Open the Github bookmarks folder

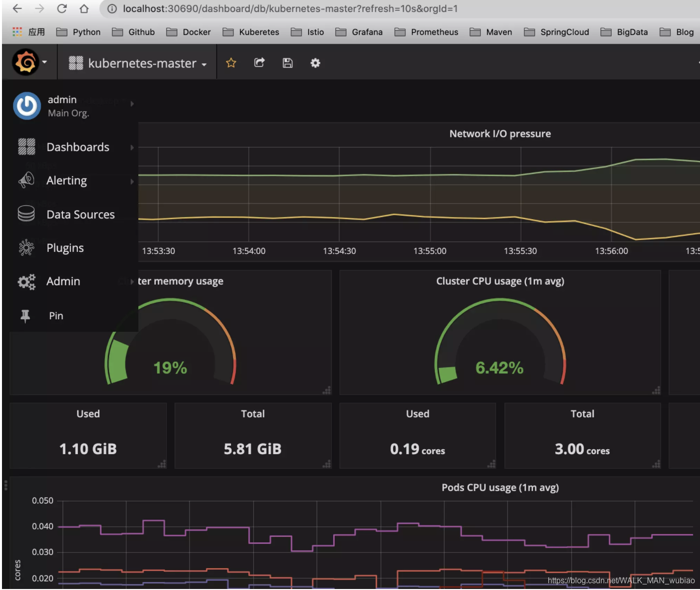(x=133, y=32)
